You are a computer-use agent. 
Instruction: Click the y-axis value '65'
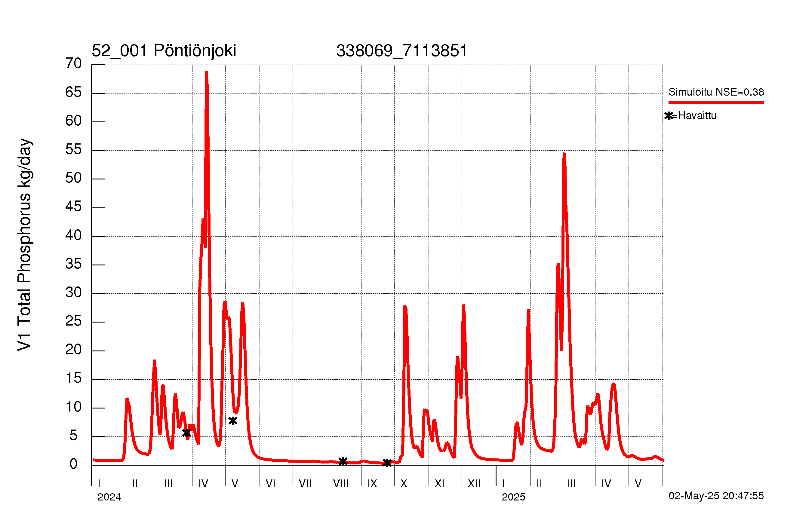pyautogui.click(x=73, y=92)
